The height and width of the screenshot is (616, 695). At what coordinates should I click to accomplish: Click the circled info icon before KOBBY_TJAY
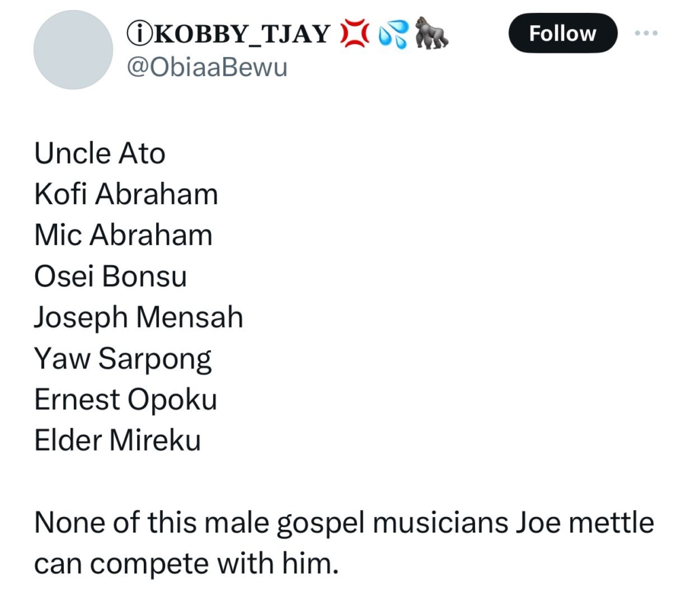coord(136,34)
